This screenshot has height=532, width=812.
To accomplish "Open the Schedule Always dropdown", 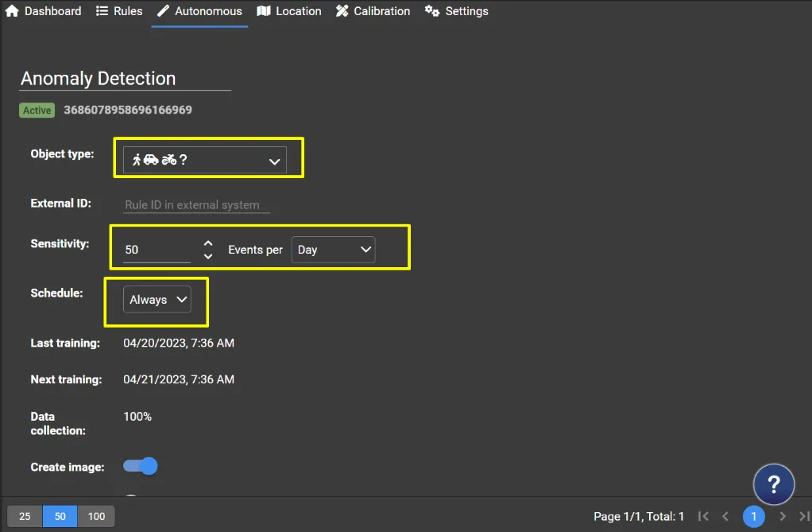I will (157, 299).
